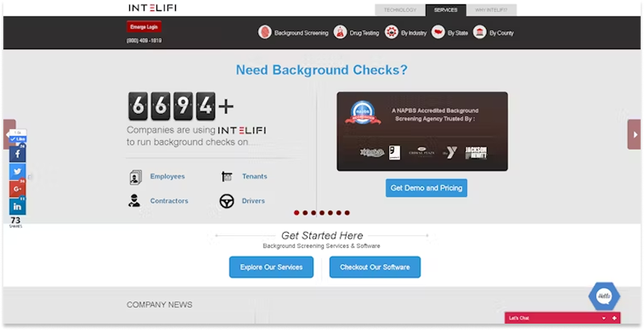Click the Drug Testing flask icon

pos(340,32)
